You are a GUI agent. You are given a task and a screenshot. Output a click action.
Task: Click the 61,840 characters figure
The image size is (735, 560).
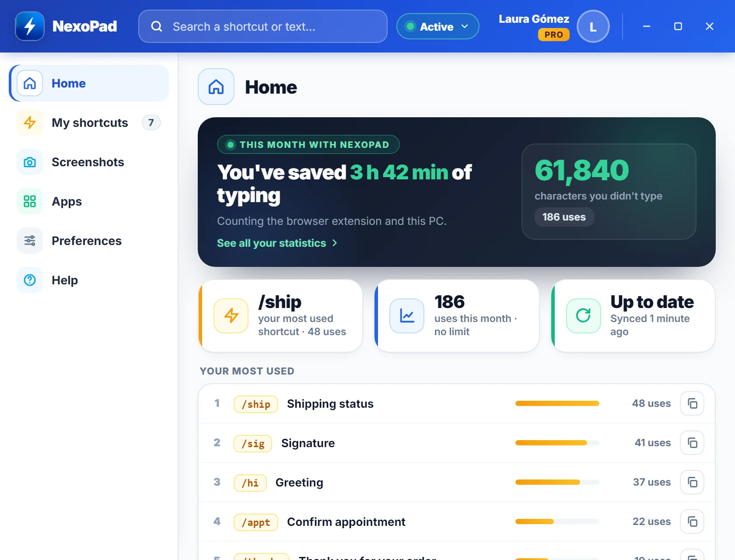(x=581, y=170)
